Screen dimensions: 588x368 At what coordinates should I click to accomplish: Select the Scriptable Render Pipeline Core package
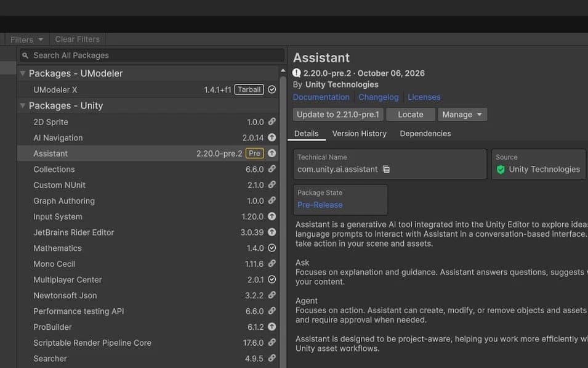[x=148, y=343]
